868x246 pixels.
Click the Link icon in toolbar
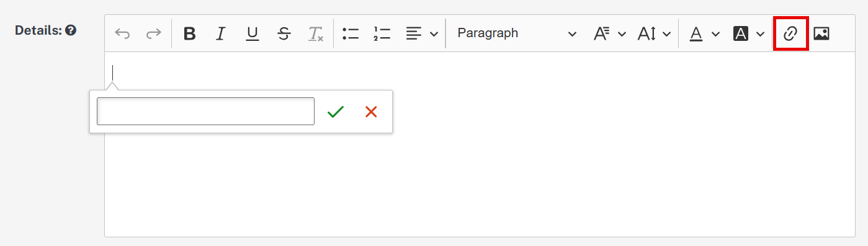coord(790,33)
